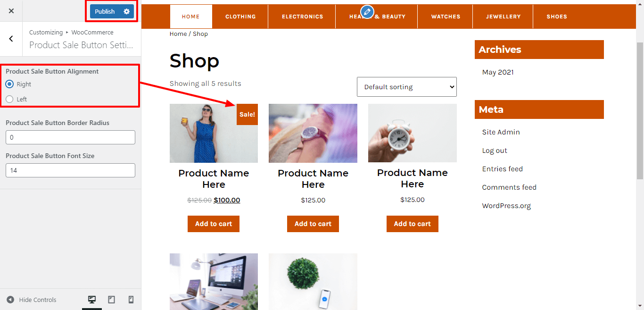Open the May 2021 archive link
Screen dimensions: 644x310
tap(498, 72)
